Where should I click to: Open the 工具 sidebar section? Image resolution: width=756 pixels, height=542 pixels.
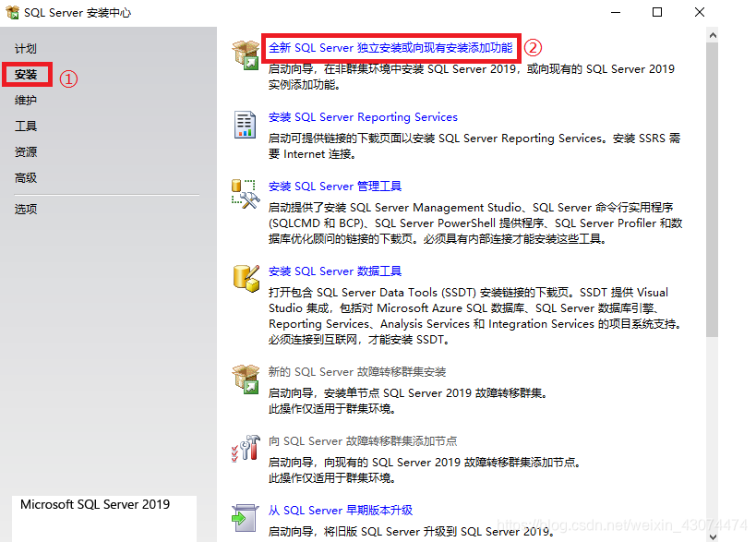(26, 126)
